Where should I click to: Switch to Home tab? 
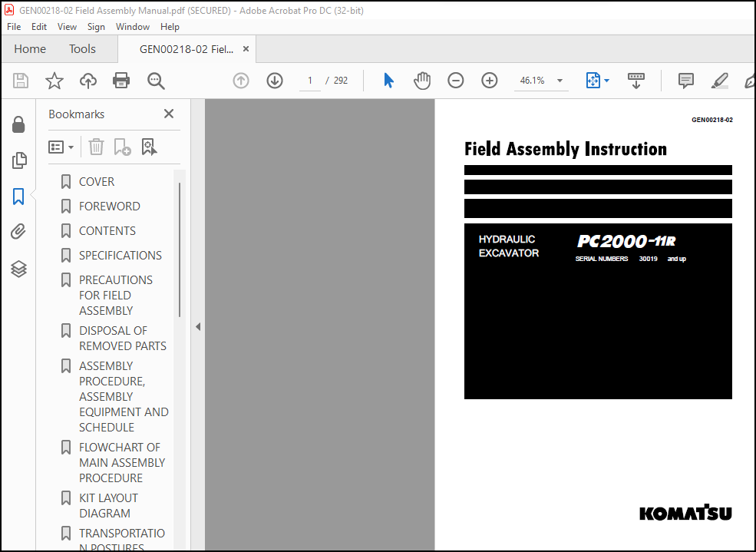coord(30,48)
